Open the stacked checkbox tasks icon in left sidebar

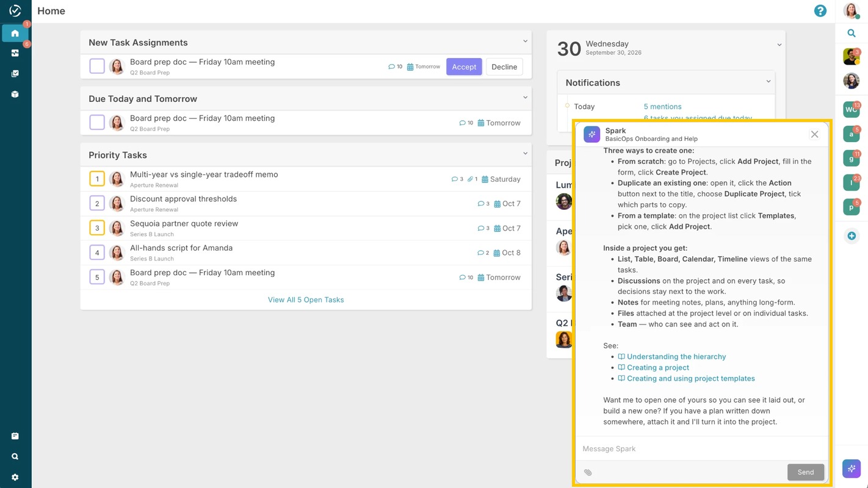point(15,74)
